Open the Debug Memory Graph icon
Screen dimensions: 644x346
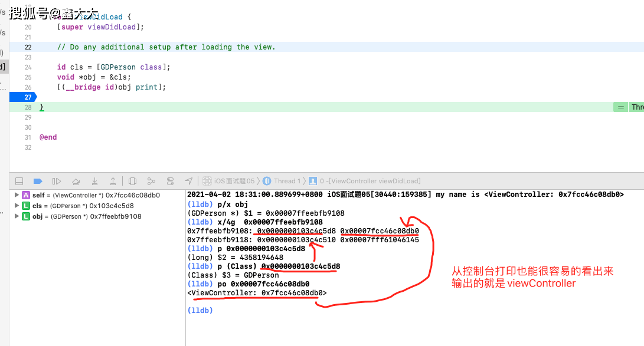click(151, 181)
